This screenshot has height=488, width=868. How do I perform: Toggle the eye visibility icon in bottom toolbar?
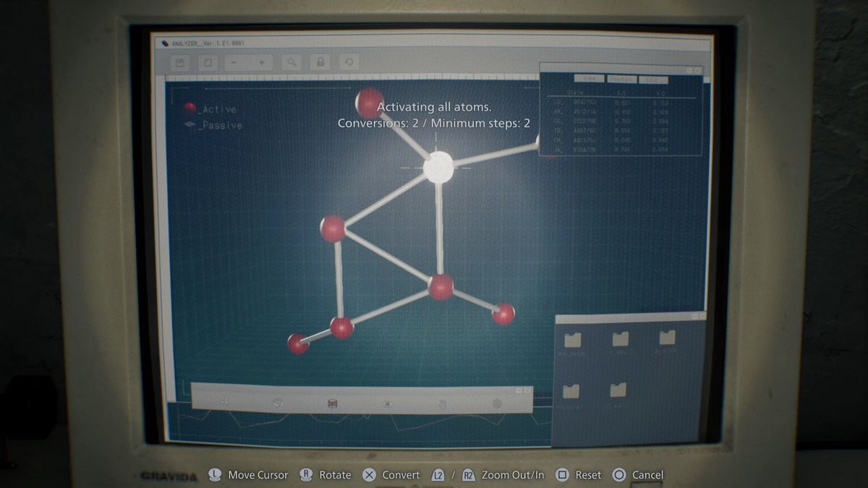(387, 403)
